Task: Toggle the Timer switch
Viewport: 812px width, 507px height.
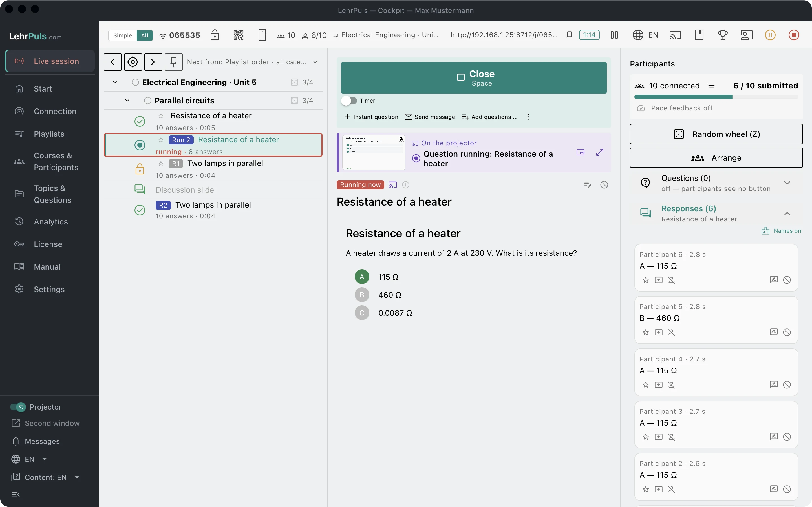Action: coord(349,101)
